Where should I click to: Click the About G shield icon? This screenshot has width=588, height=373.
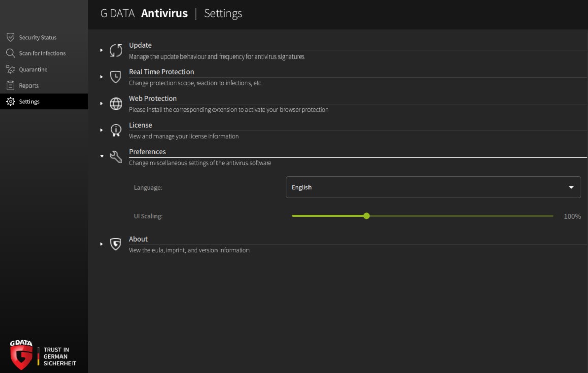tap(116, 244)
